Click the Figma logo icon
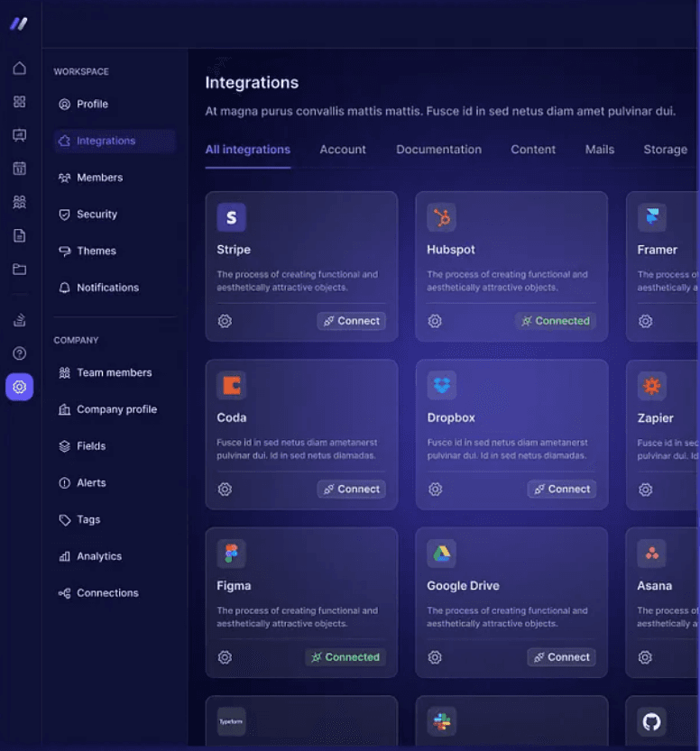The height and width of the screenshot is (751, 700). coord(232,554)
